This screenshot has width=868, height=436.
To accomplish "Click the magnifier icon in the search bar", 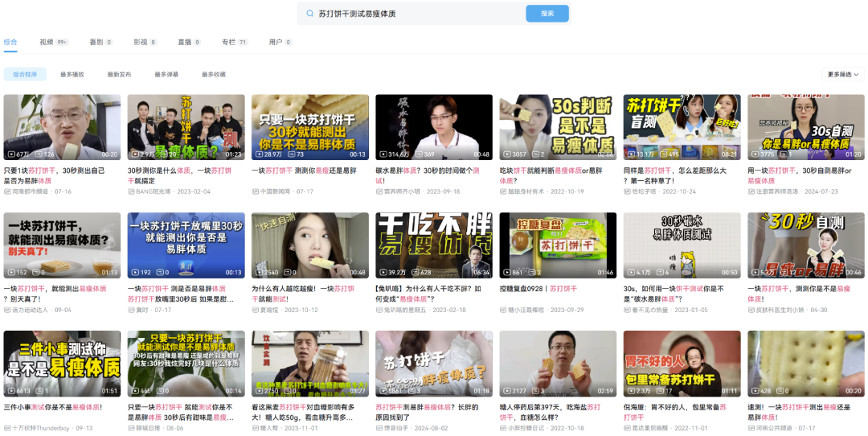I will pyautogui.click(x=309, y=14).
